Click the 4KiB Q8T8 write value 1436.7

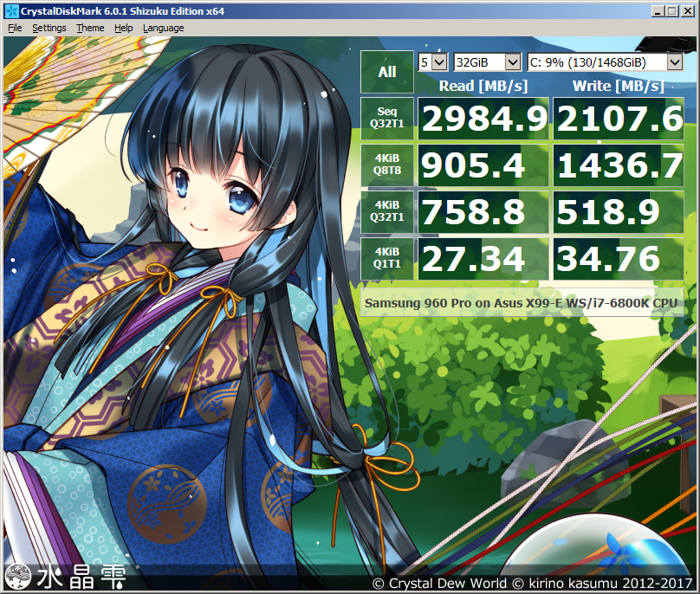(x=619, y=165)
